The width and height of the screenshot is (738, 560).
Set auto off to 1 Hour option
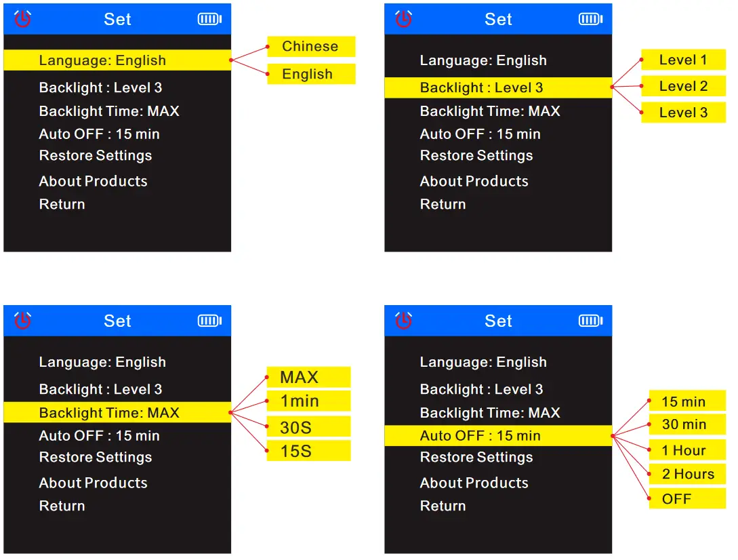point(687,450)
